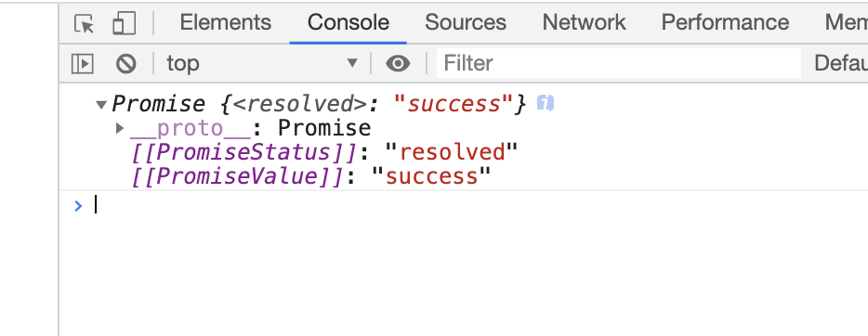Select the [[PromiseValue]] property row
This screenshot has height=336, width=868.
point(311,177)
